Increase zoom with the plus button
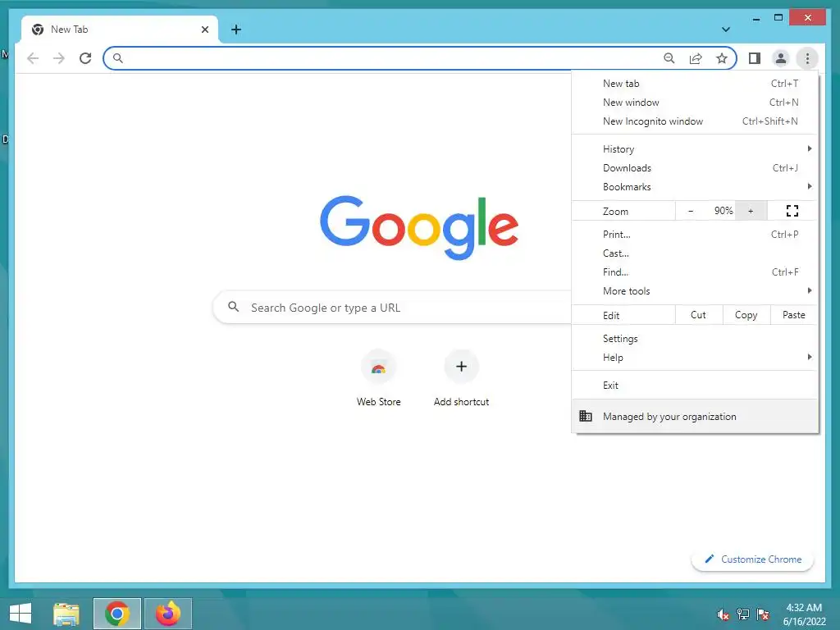Viewport: 840px width, 630px height. tap(751, 211)
